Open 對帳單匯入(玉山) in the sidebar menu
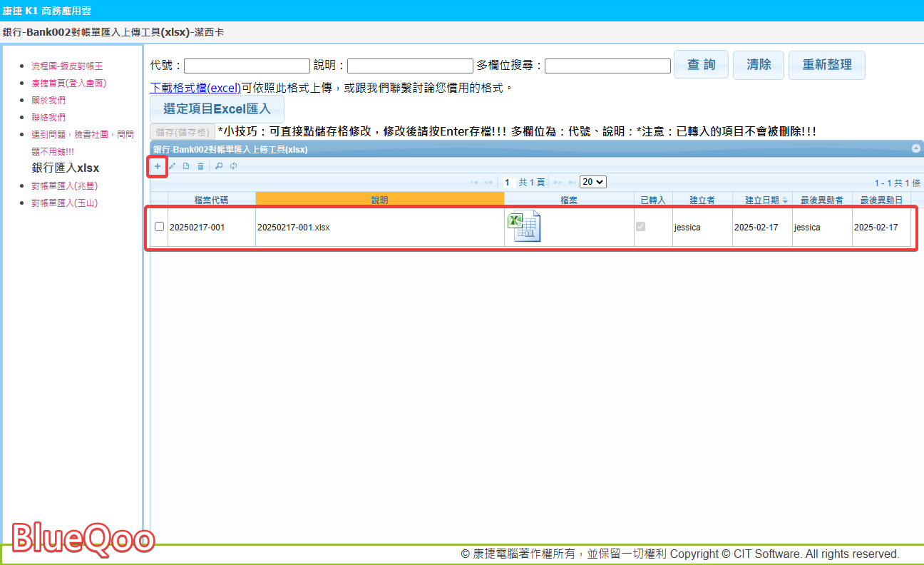924x565 pixels. (x=64, y=203)
